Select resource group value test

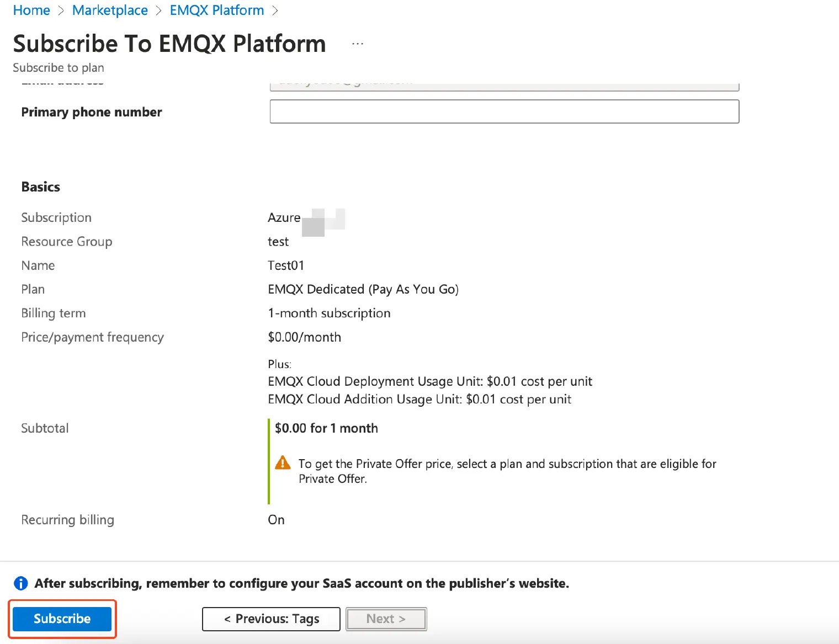coord(278,242)
